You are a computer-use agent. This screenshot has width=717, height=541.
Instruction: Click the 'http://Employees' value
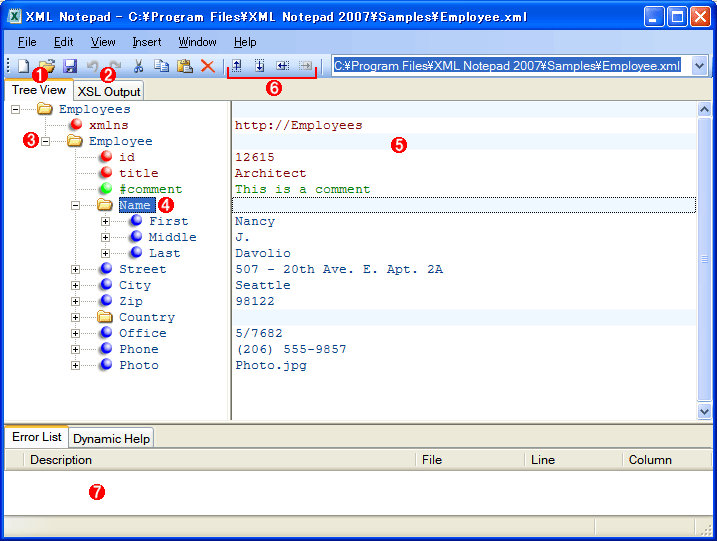click(x=299, y=125)
